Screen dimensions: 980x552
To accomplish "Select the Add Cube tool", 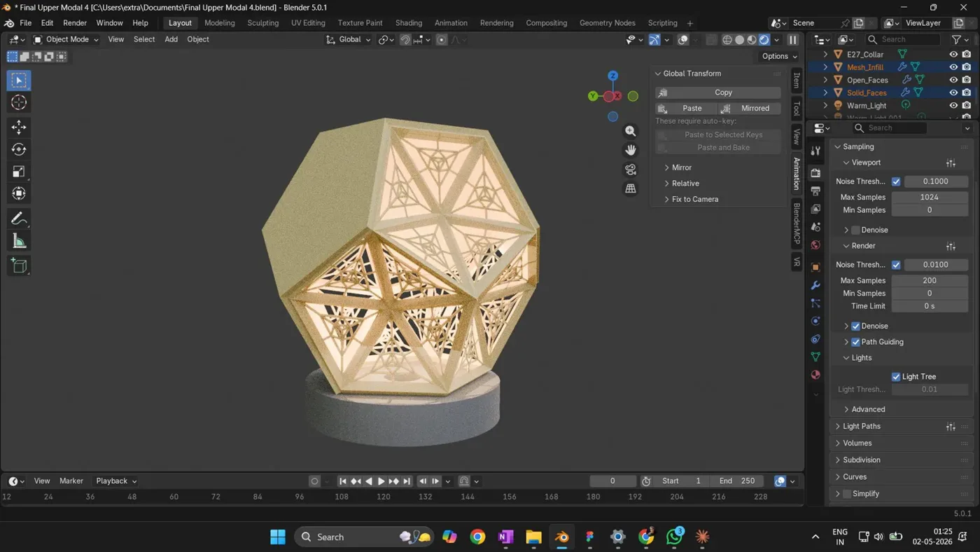I will tap(19, 265).
